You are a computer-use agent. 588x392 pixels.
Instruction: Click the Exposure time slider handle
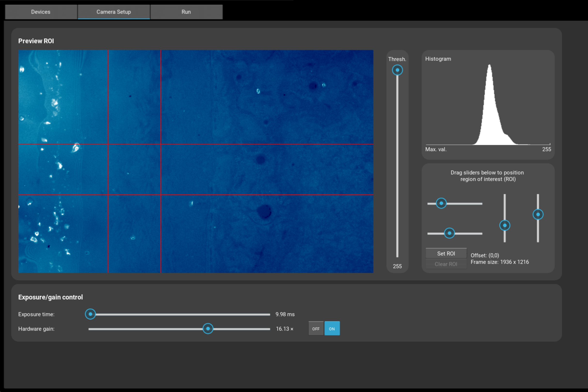coord(90,314)
